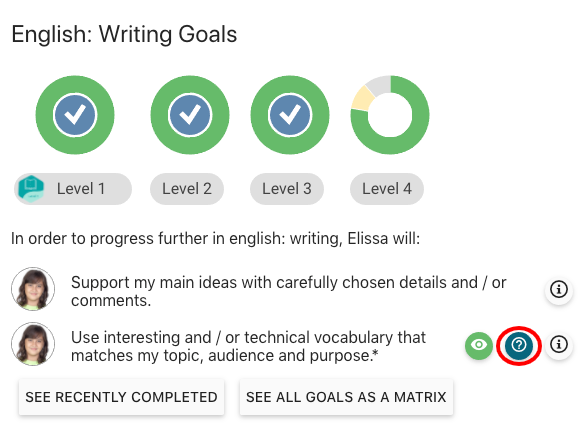Select the 'Support my main ideas' goal text
Image resolution: width=586 pixels, height=426 pixels.
click(289, 291)
